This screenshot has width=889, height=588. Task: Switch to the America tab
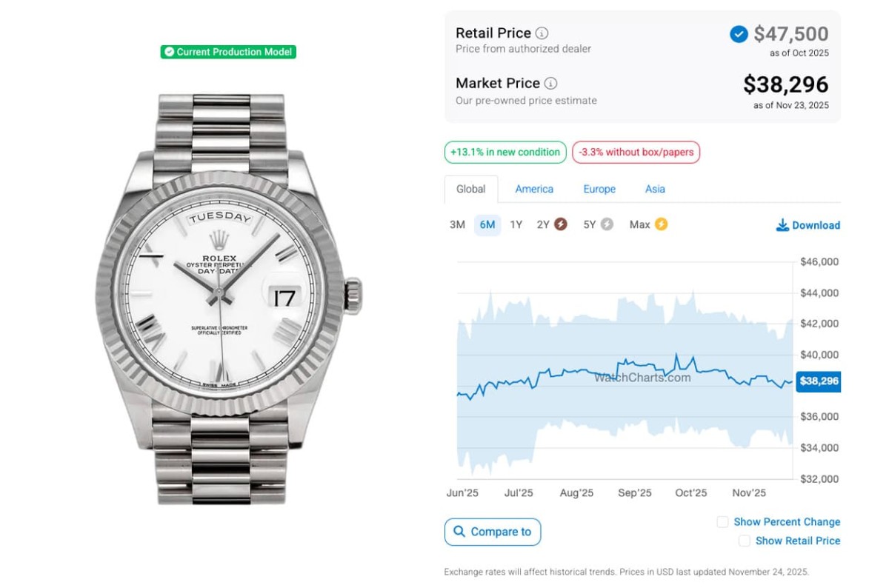click(534, 189)
